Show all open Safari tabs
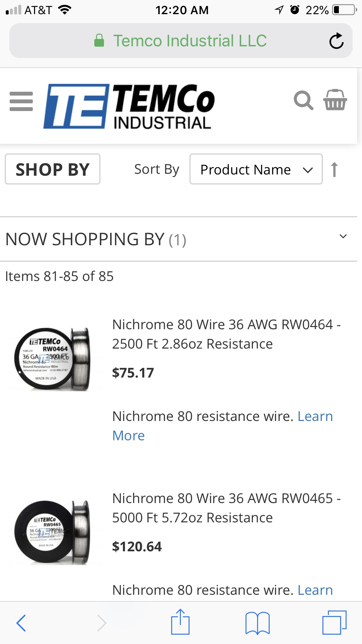Screen dimensions: 362x644 [334, 623]
